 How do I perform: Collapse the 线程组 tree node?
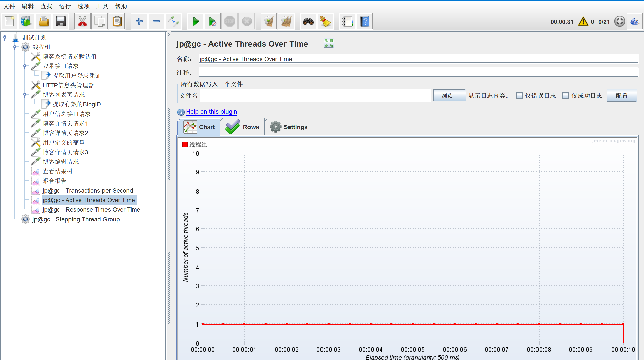click(15, 47)
